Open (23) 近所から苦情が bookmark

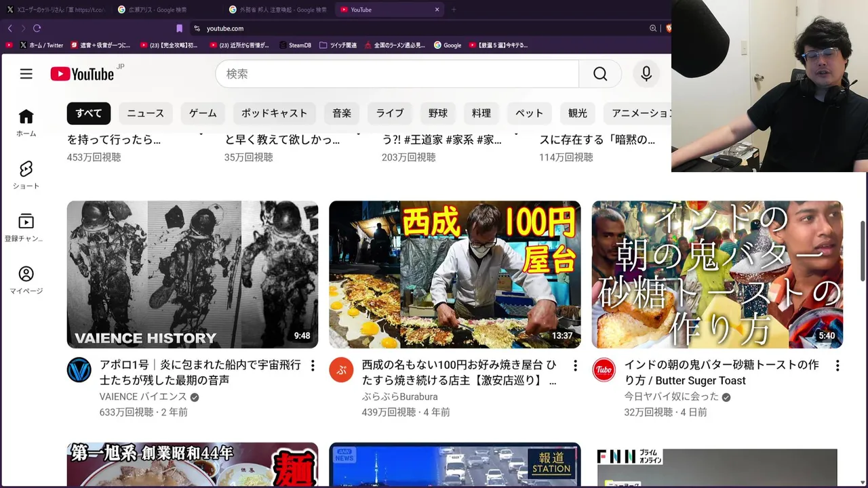239,45
